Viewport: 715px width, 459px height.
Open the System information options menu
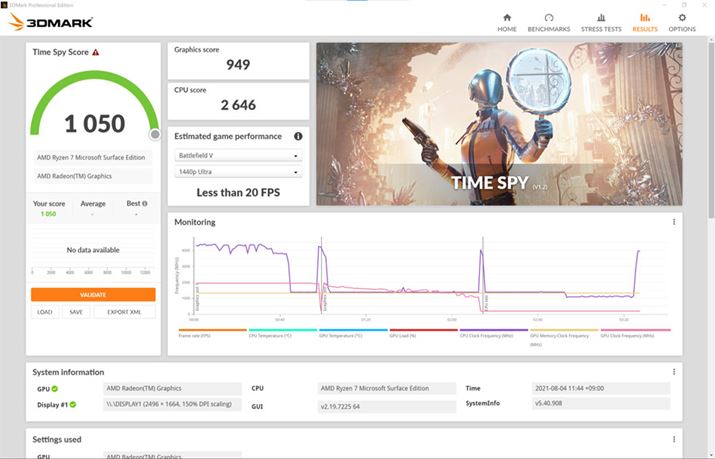coord(674,372)
